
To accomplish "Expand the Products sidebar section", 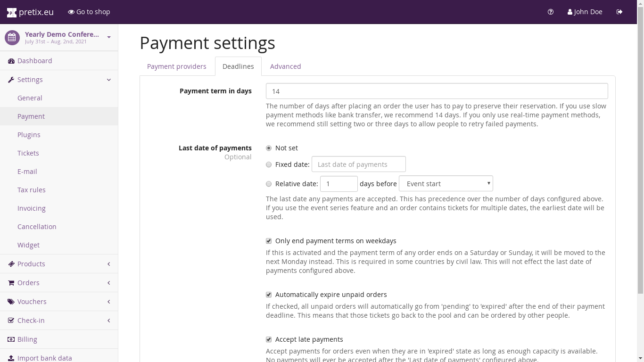I will coord(59,264).
